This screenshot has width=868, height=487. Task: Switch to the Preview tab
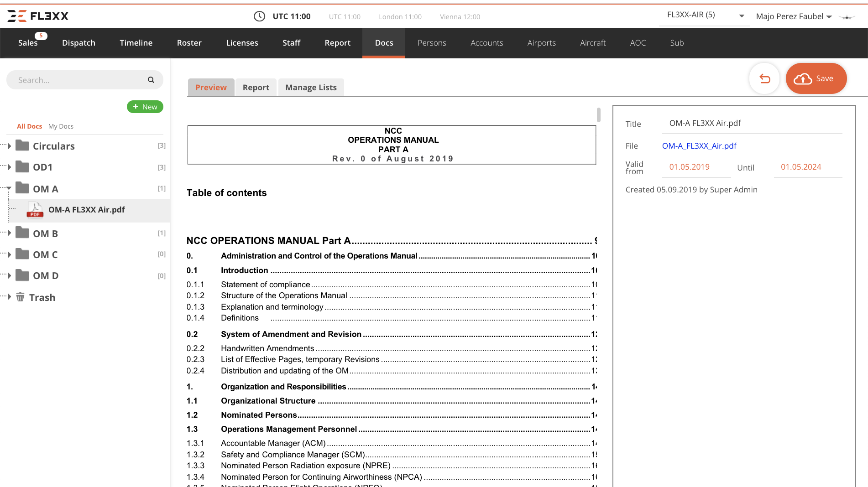point(211,87)
